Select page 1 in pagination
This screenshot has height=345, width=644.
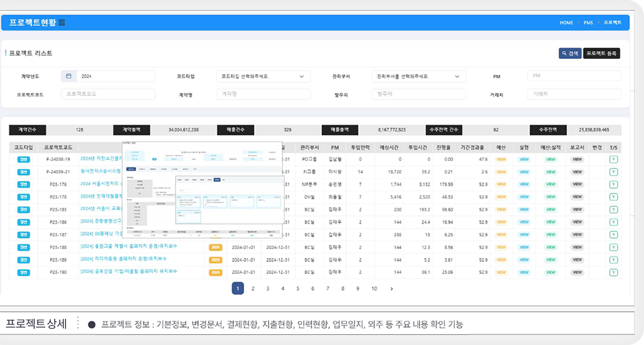pos(237,288)
